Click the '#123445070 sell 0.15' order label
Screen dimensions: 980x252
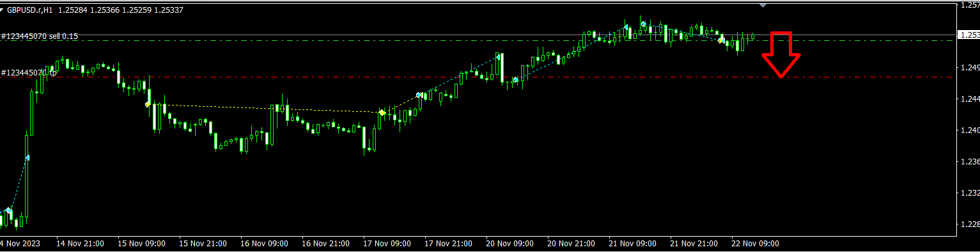click(40, 36)
